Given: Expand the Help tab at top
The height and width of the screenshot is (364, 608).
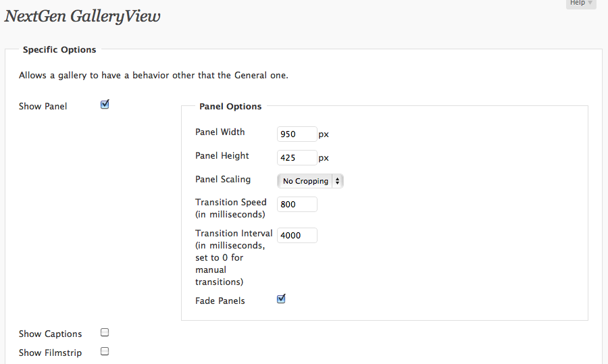Looking at the screenshot, I should point(581,3).
